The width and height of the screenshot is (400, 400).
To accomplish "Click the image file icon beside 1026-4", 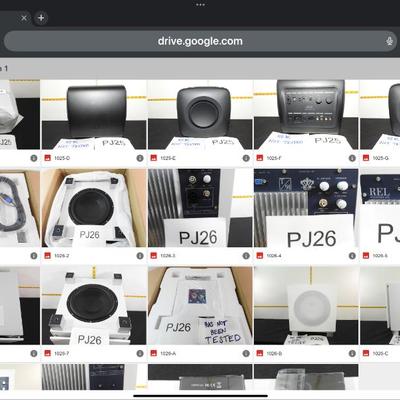I will [260, 256].
